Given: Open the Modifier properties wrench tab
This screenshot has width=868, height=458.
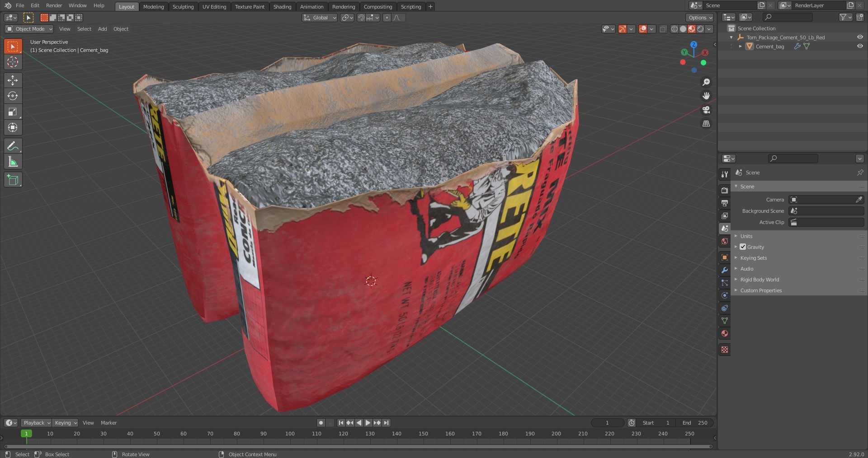Looking at the screenshot, I should pos(725,270).
